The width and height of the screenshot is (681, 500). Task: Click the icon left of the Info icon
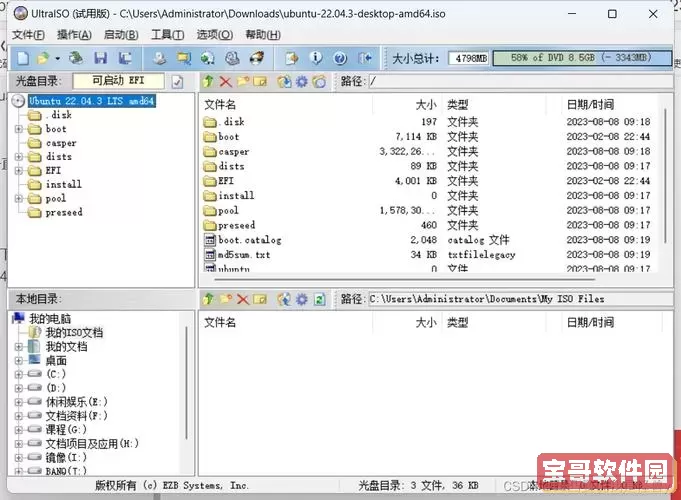291,58
